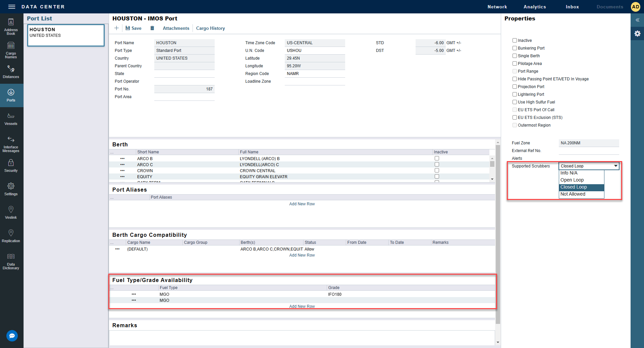Click the Cargo History link

[x=210, y=28]
